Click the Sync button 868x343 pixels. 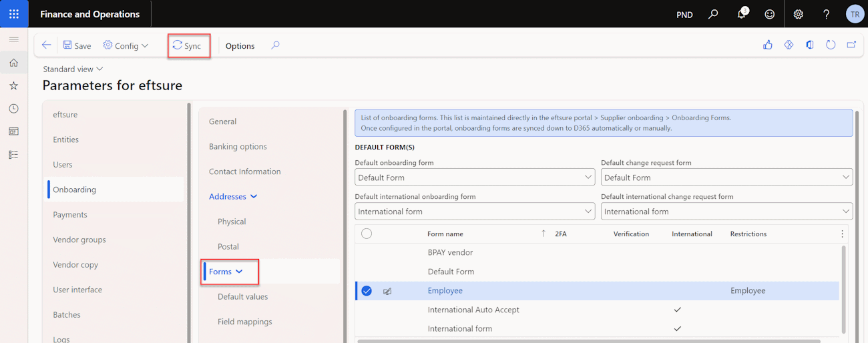click(187, 45)
